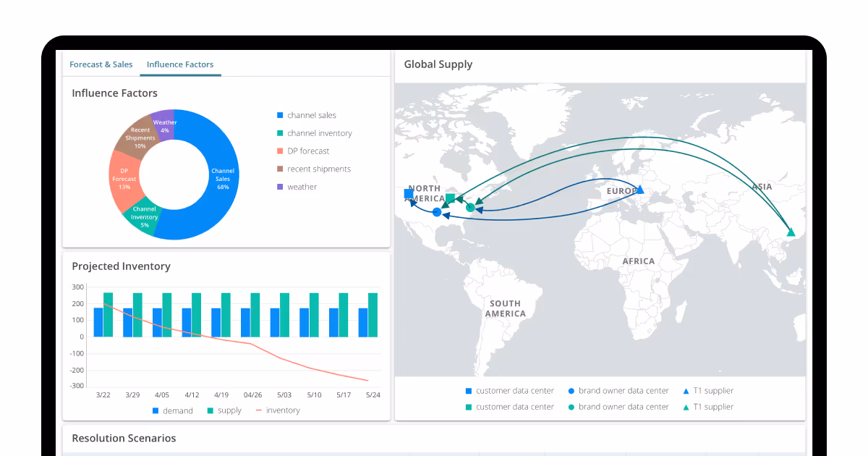Toggle demand series in chart legend
This screenshot has height=456, width=868.
click(x=172, y=410)
